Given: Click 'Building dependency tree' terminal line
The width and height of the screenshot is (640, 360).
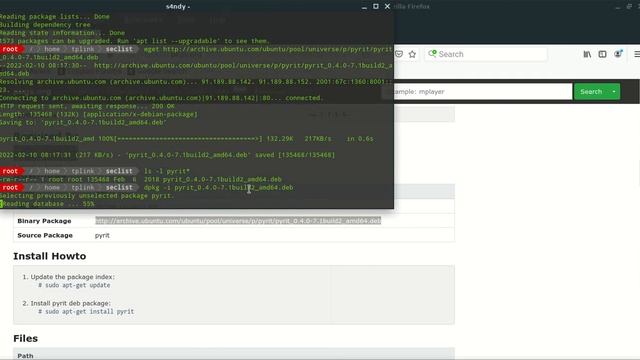Looking at the screenshot, I should coord(45,24).
